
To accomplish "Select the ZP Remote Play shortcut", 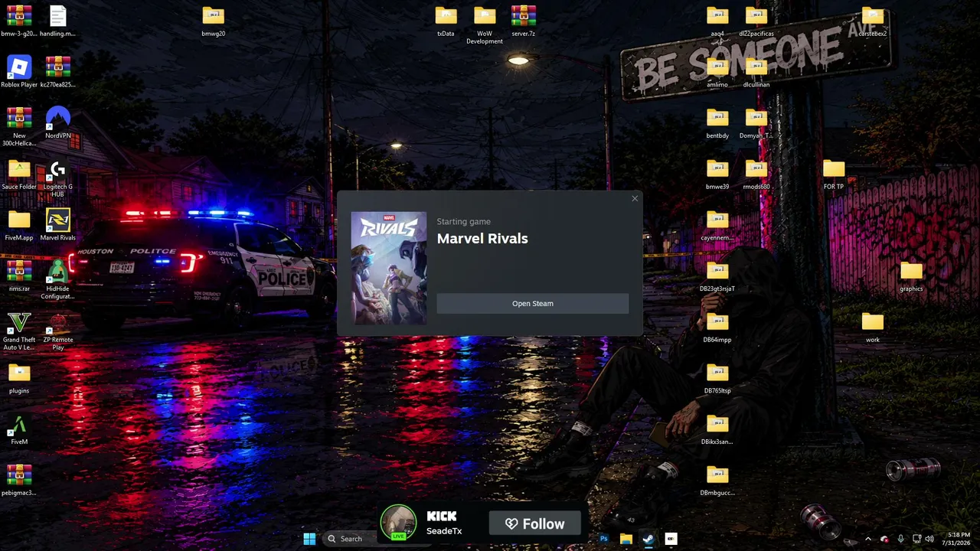I will point(57,331).
